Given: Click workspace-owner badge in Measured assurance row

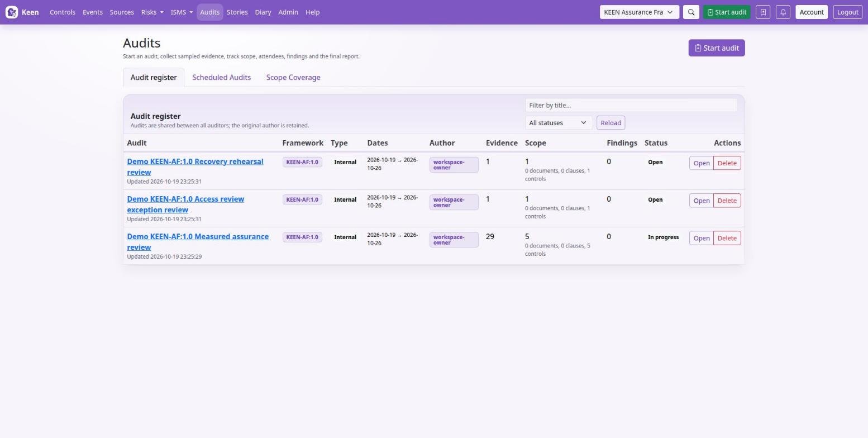Looking at the screenshot, I should pyautogui.click(x=454, y=240).
